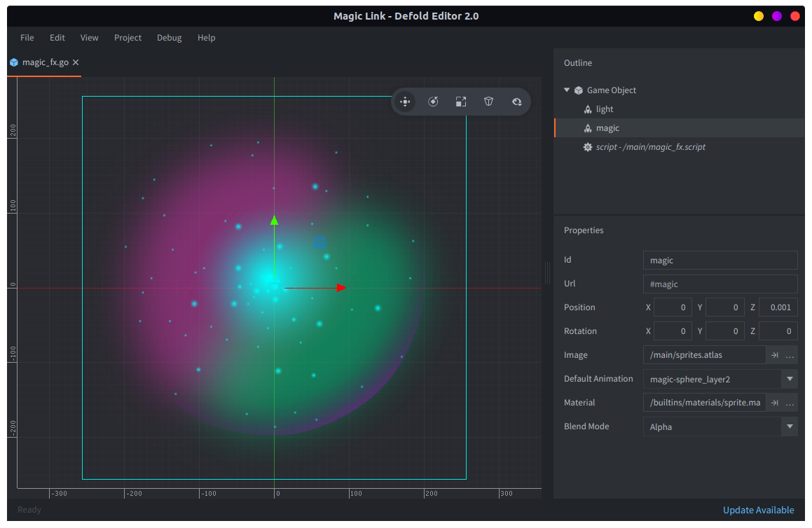
Task: Open the Debug menu
Action: pos(169,38)
